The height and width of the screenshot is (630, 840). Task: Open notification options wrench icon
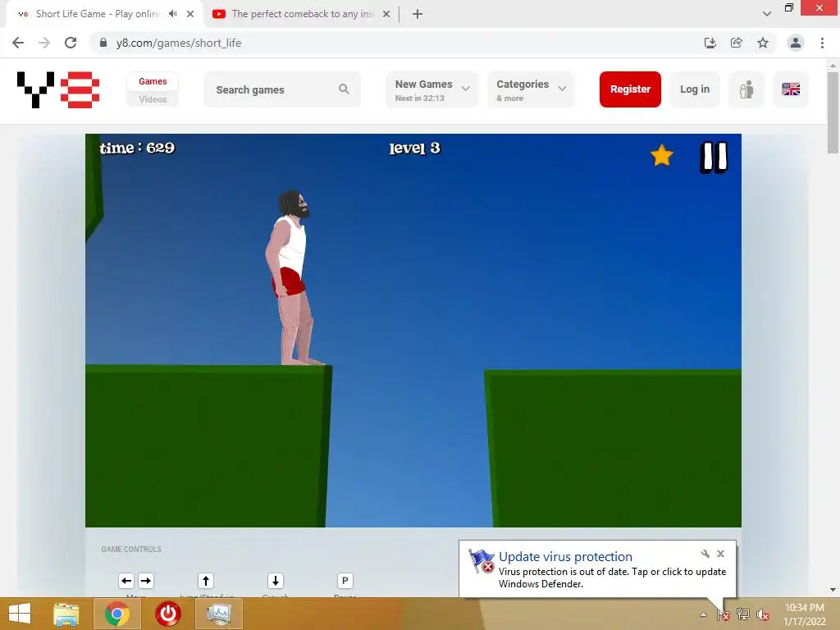705,554
